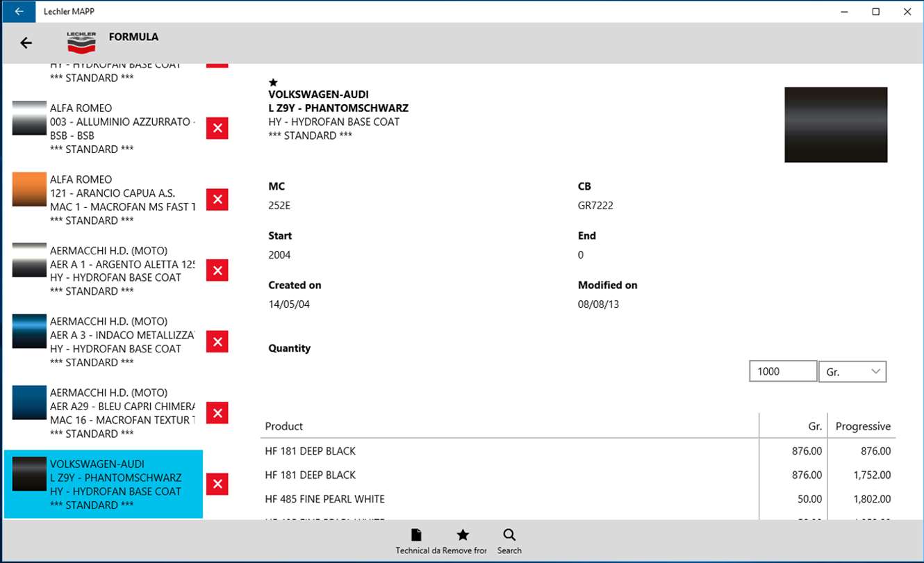The image size is (924, 563).
Task: Click the Gr. column header
Action: 815,426
